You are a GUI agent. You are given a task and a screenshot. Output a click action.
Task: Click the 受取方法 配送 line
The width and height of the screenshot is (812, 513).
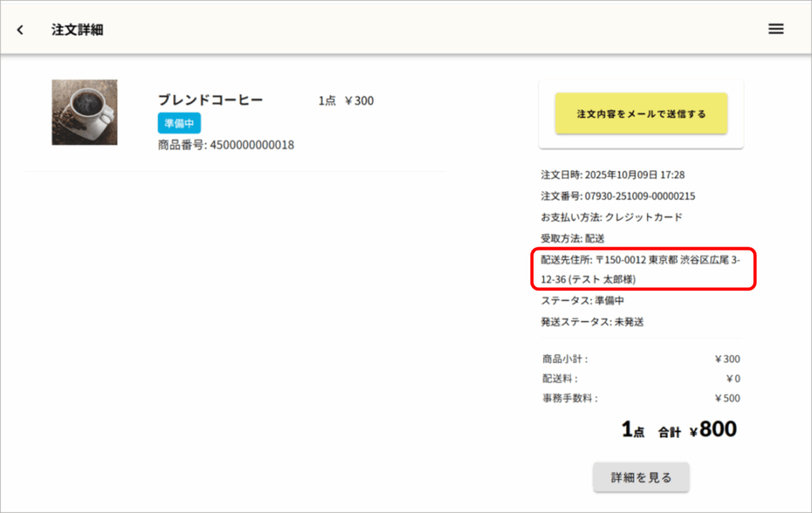(x=573, y=238)
